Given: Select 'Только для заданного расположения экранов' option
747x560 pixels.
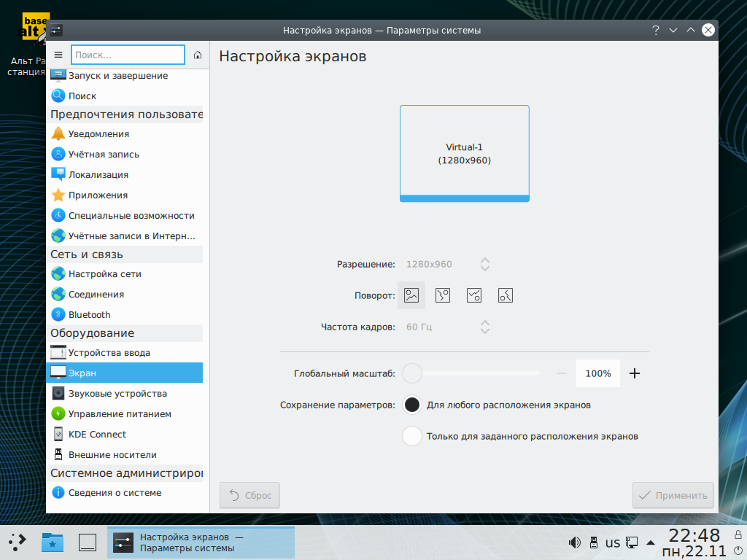Looking at the screenshot, I should coord(412,436).
